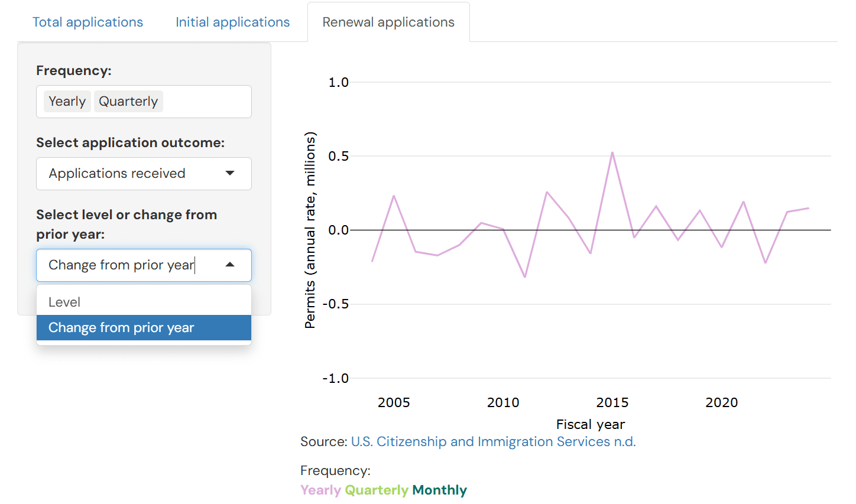Click inside the level selection text field
The width and height of the screenshot is (856, 504).
tap(118, 265)
